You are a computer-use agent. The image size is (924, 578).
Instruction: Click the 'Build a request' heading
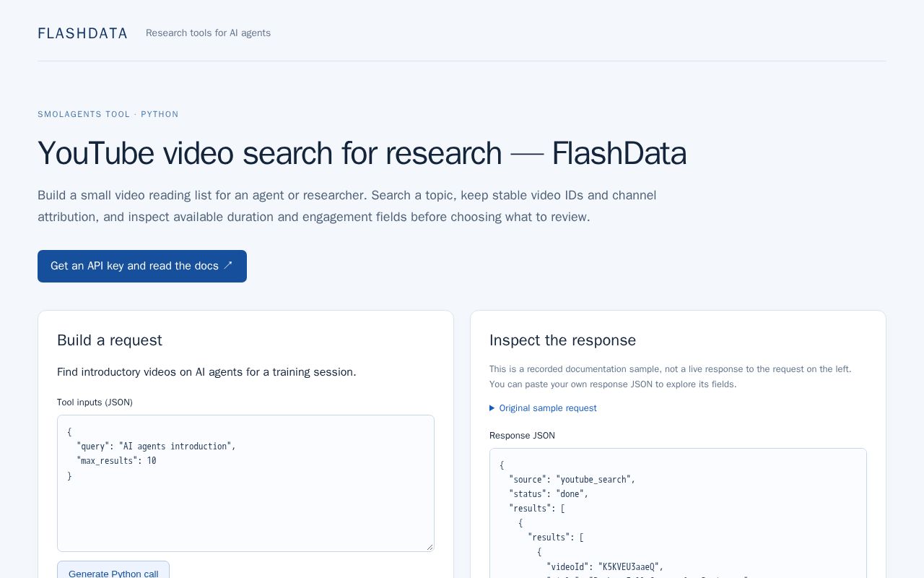[110, 340]
